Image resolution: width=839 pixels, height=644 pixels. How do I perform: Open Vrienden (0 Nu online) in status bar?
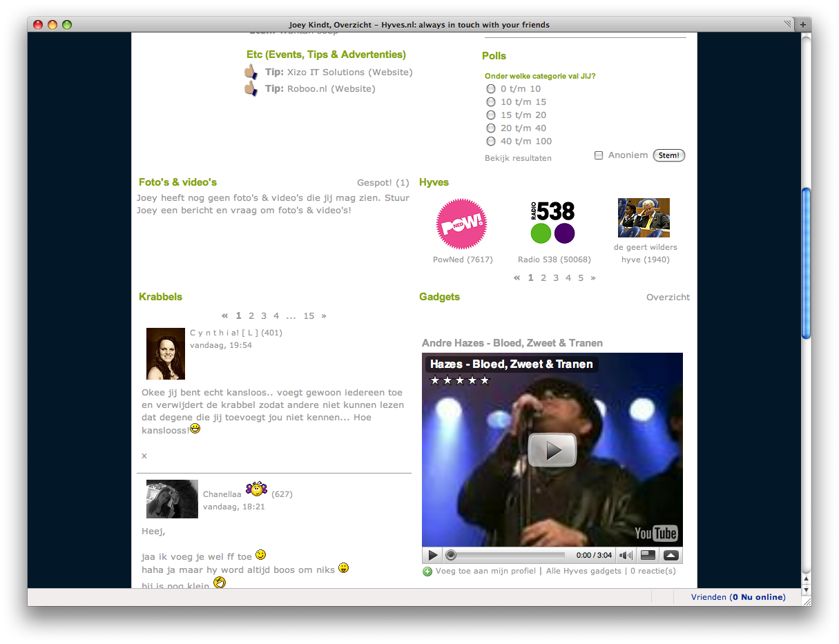click(738, 598)
